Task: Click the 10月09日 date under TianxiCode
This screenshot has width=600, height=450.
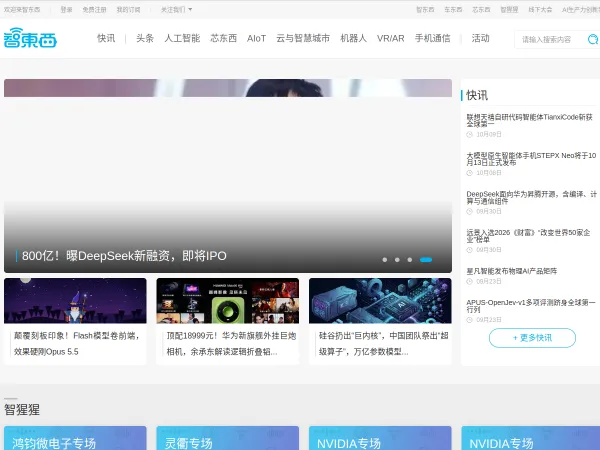Action: [x=489, y=134]
